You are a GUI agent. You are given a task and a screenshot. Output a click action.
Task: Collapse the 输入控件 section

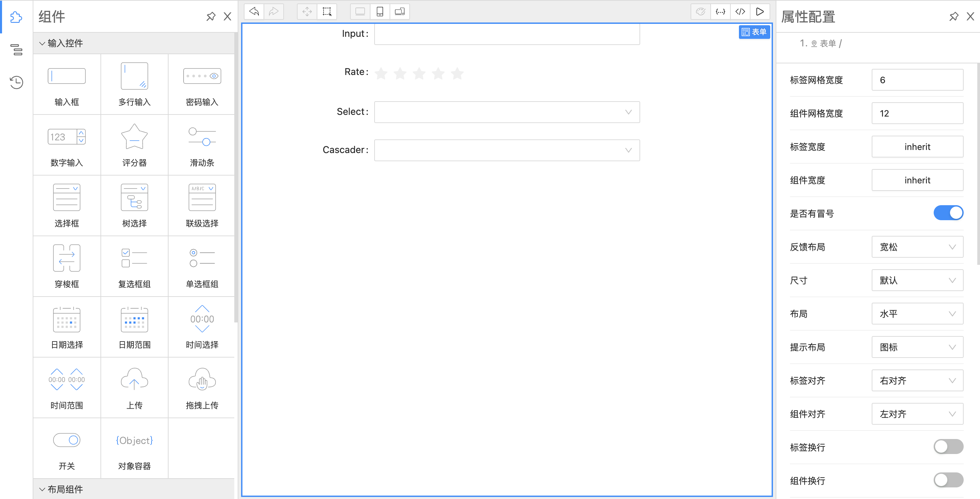(134, 43)
